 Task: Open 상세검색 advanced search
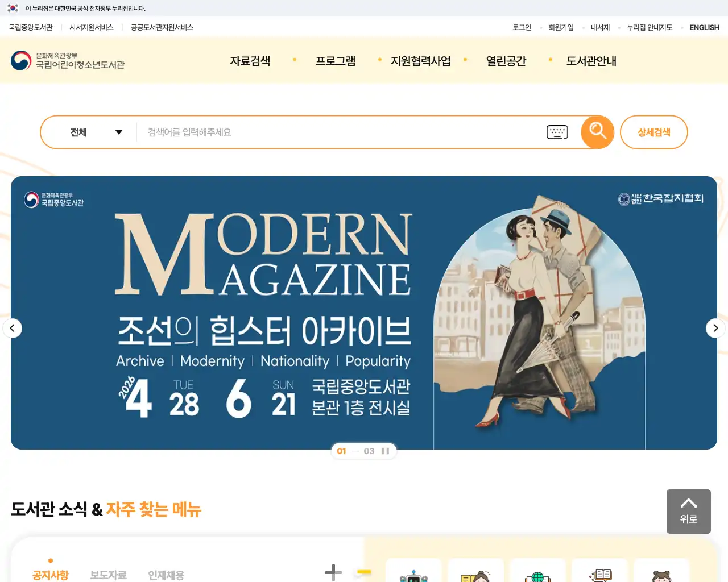653,132
